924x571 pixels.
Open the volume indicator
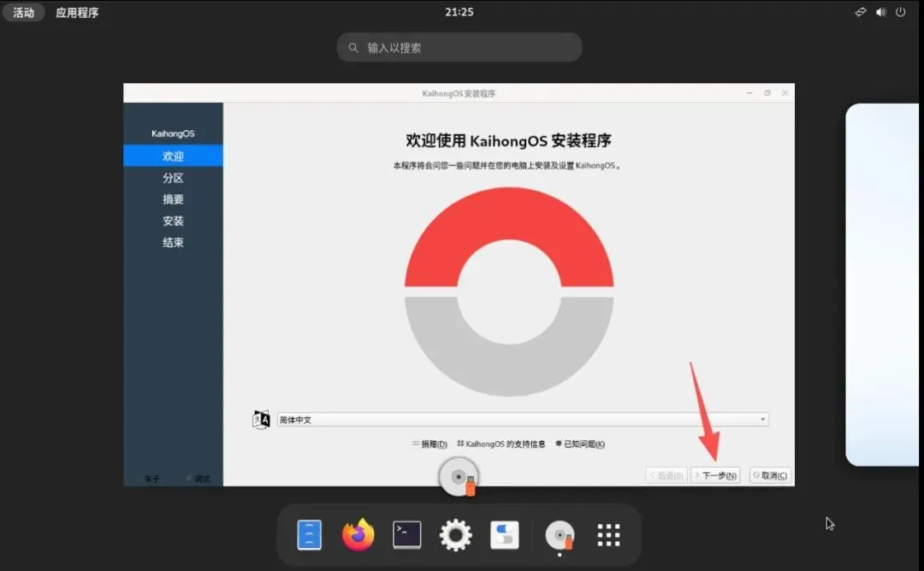point(881,12)
